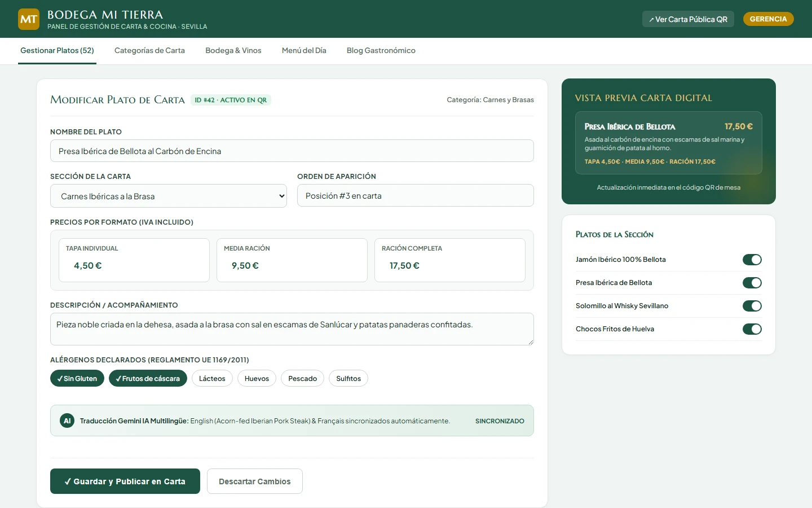812x508 pixels.
Task: Switch off Chocos Fritos de Huelva
Action: 752,329
